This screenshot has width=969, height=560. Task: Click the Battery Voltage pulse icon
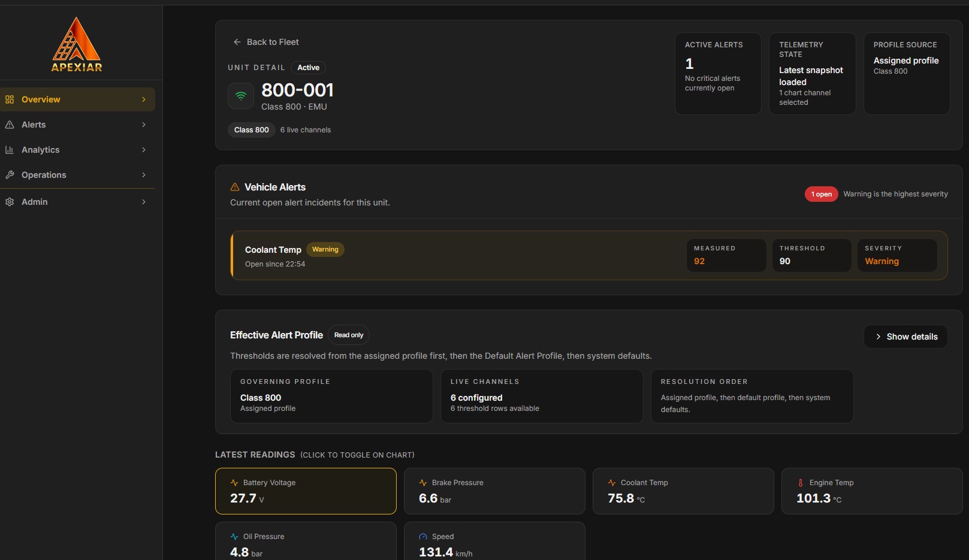coord(234,483)
